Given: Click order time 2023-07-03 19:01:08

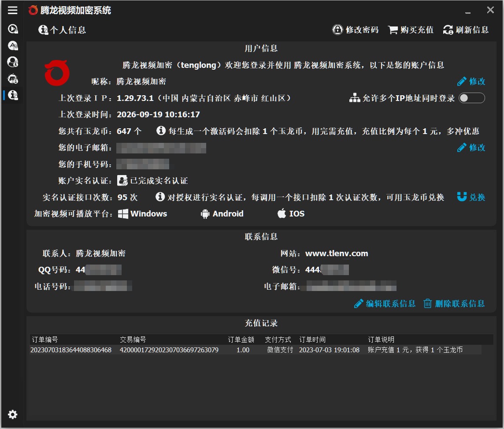Looking at the screenshot, I should click(x=329, y=350).
